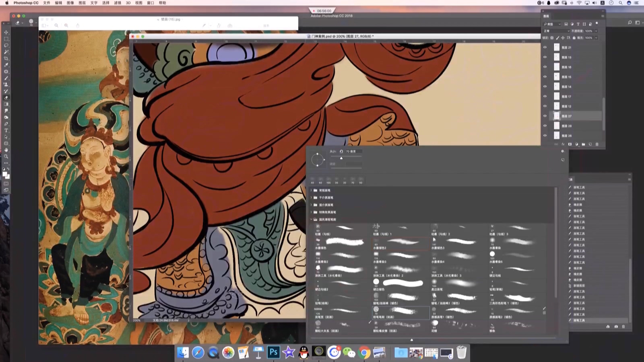Image resolution: width=644 pixels, height=362 pixels.
Task: Select the Type tool
Action: (x=6, y=130)
